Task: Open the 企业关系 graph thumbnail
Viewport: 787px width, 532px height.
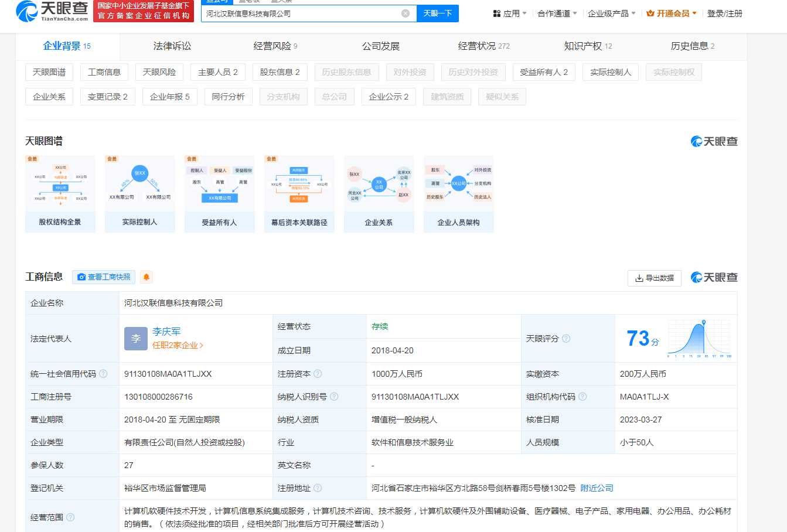Action: (x=379, y=194)
